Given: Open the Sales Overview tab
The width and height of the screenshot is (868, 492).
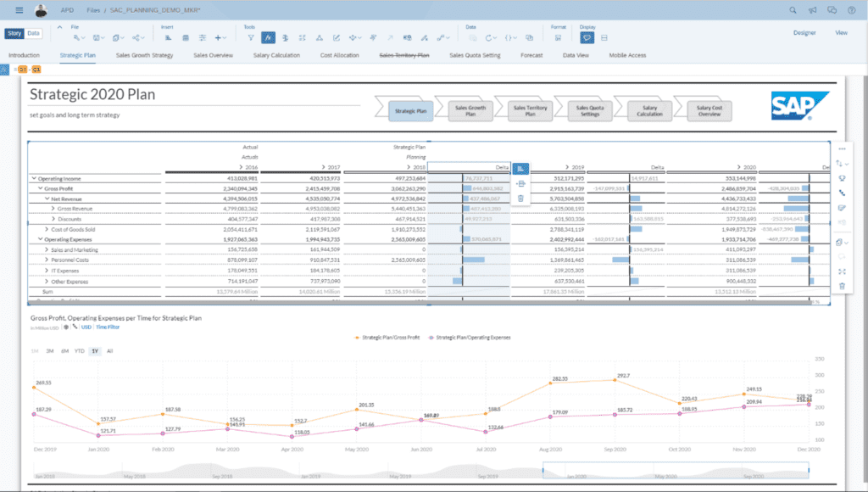Looking at the screenshot, I should (213, 55).
